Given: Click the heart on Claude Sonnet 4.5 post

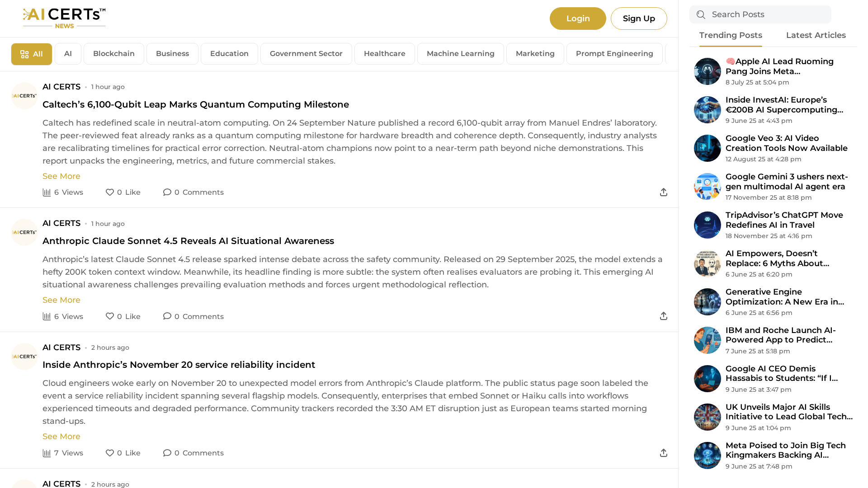Looking at the screenshot, I should coord(110,316).
